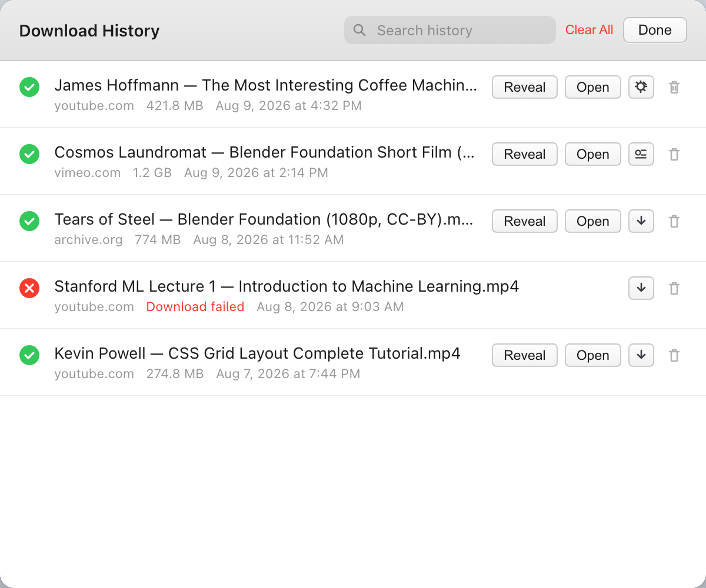Click 'Aug 8, 2026 at 11:52 AM' timestamp
This screenshot has height=588, width=706.
(268, 239)
